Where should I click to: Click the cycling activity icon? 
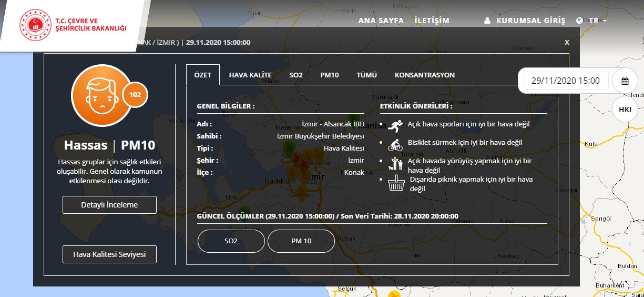[x=395, y=144]
